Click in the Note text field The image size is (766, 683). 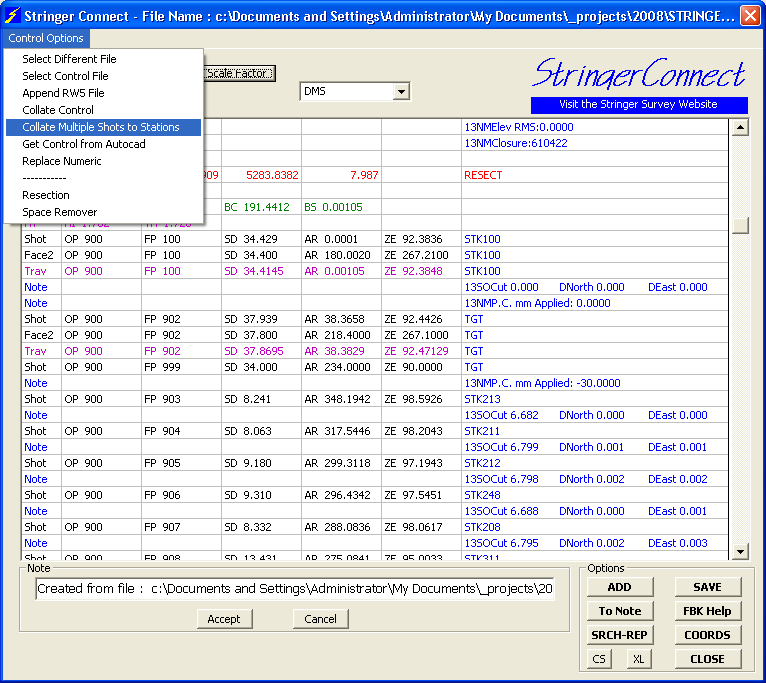click(x=294, y=589)
